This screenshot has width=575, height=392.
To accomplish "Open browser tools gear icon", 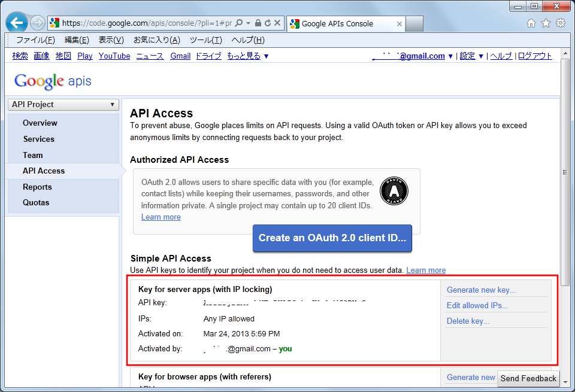I will 561,23.
